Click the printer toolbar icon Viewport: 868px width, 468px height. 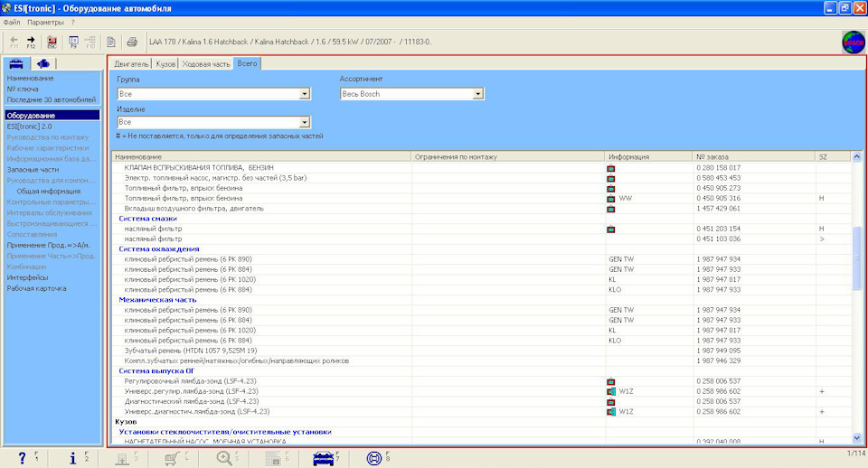point(132,42)
